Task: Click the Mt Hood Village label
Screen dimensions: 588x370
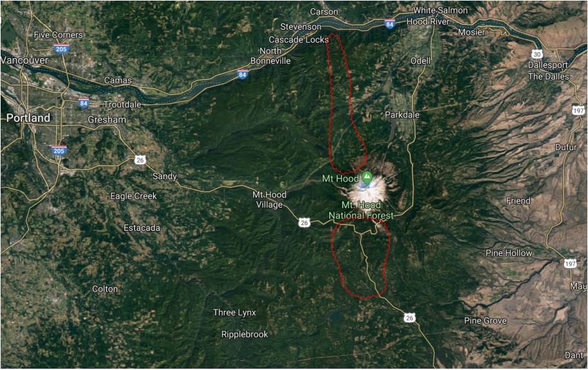Action: click(269, 200)
